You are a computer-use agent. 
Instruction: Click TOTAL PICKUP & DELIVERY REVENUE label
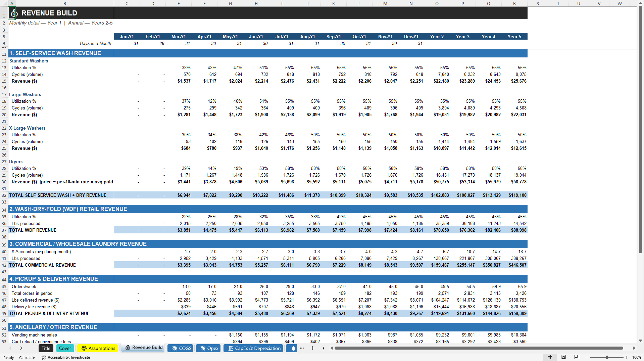(x=49, y=313)
